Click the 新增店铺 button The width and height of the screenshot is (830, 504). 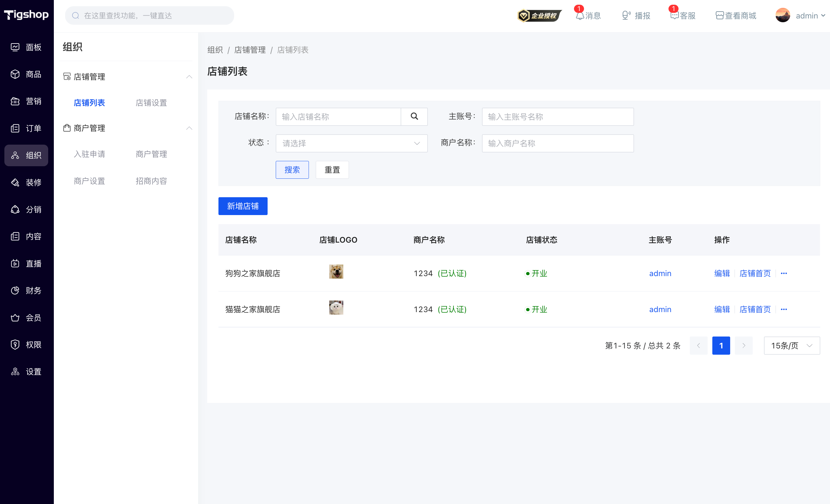tap(243, 206)
